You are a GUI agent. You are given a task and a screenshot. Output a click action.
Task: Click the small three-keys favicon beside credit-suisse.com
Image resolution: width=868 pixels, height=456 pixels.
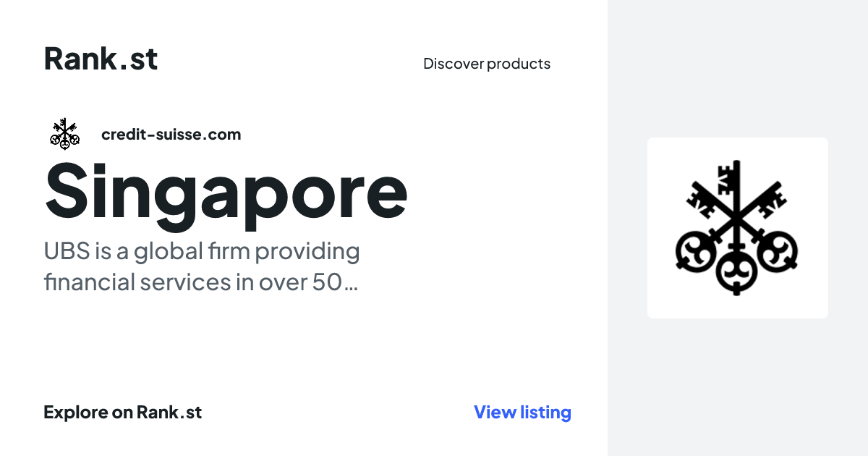point(65,134)
